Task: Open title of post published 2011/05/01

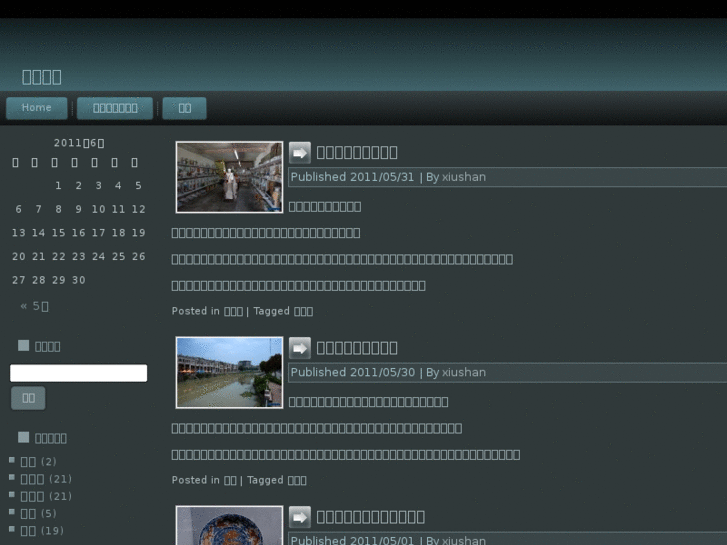Action: pos(370,517)
